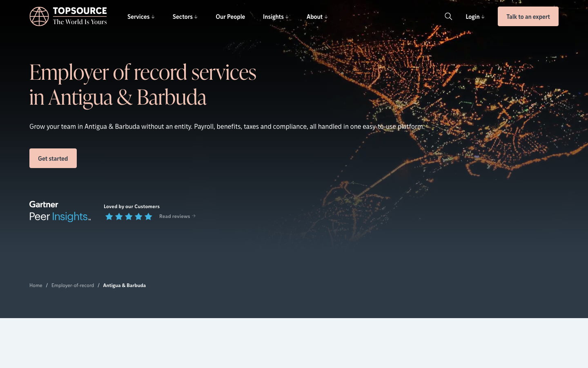The image size is (588, 368).
Task: Expand the Login dropdown
Action: click(475, 17)
